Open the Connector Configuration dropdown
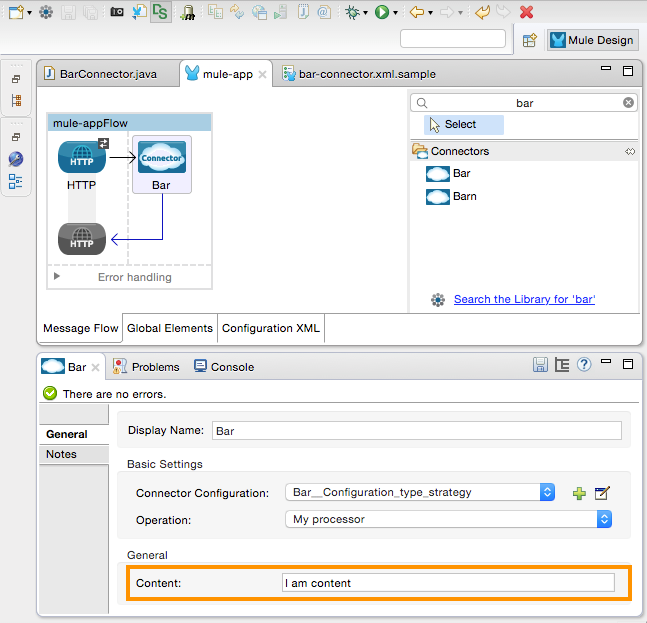Viewport: 647px width, 623px height. 547,492
